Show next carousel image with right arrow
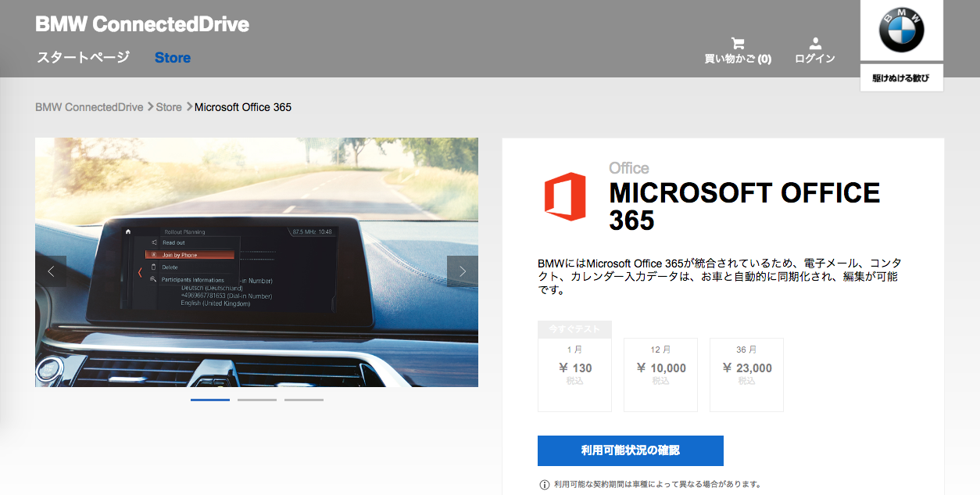Screen dimensions: 980x495 tap(463, 271)
